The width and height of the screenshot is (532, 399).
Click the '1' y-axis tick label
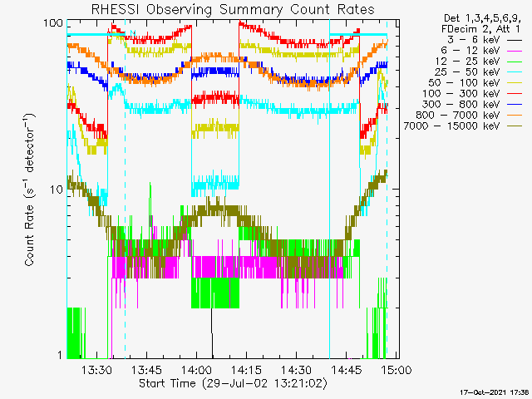click(61, 355)
